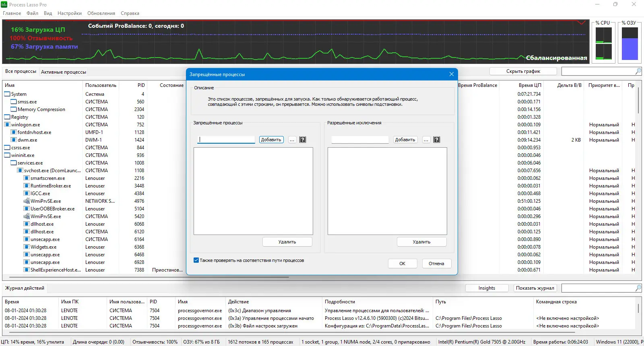The image size is (644, 346).
Task: Browse for a disallowed process with the '...' button
Action: [x=292, y=140]
